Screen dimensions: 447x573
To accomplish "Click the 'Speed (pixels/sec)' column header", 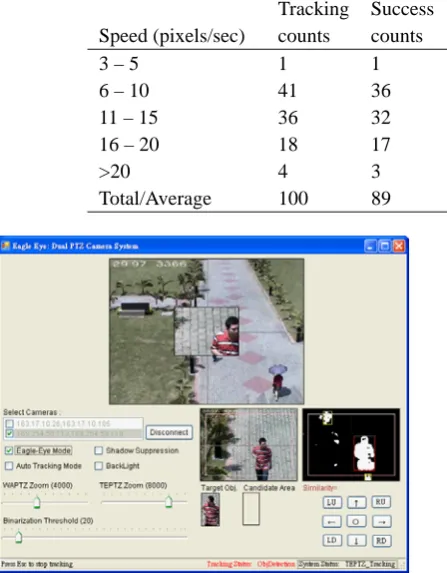I will click(x=172, y=37).
